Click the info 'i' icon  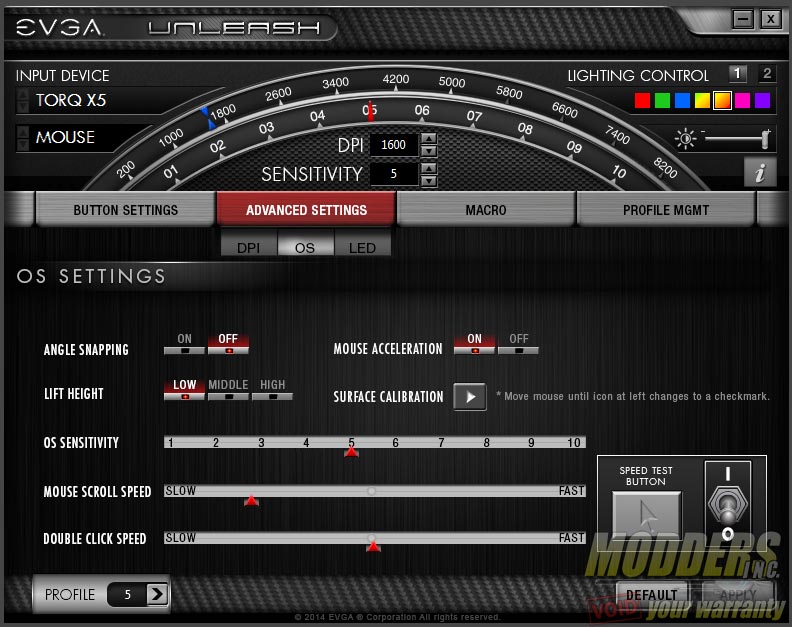[760, 172]
